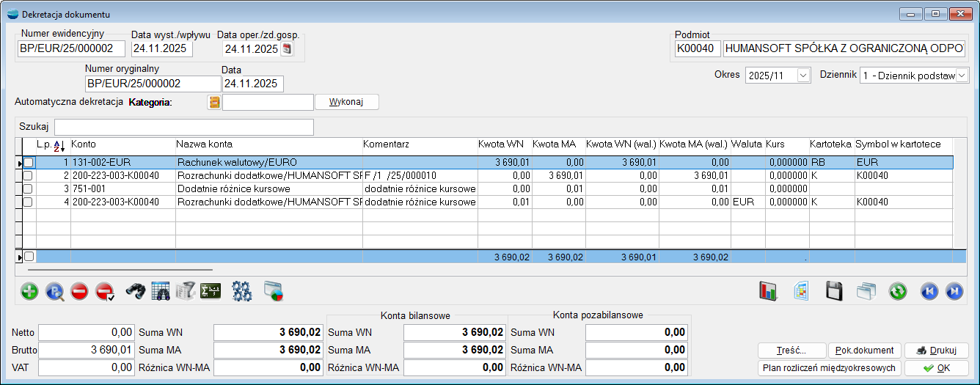Click the blue gears settings icon
The width and height of the screenshot is (980, 385).
pos(242,291)
